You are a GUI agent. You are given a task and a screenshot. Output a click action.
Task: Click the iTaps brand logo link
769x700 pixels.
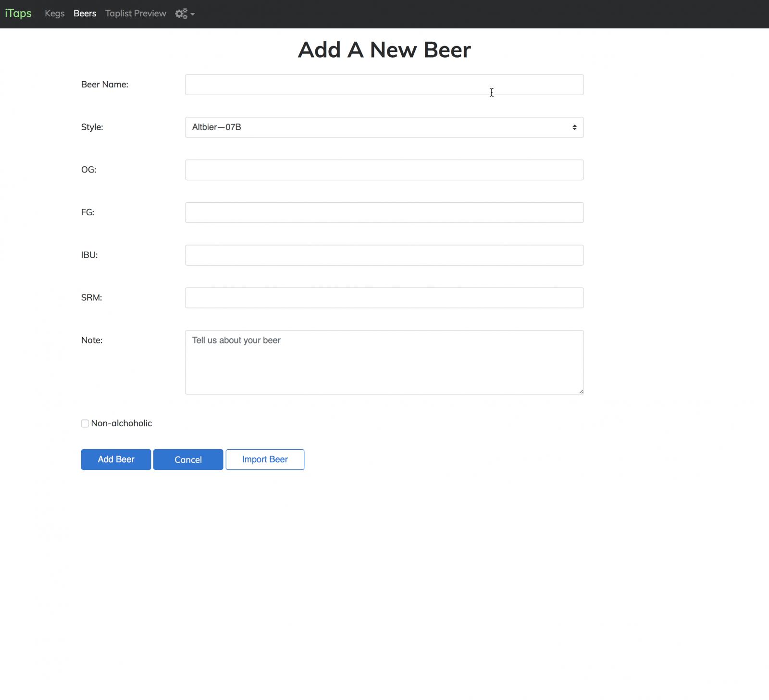18,13
